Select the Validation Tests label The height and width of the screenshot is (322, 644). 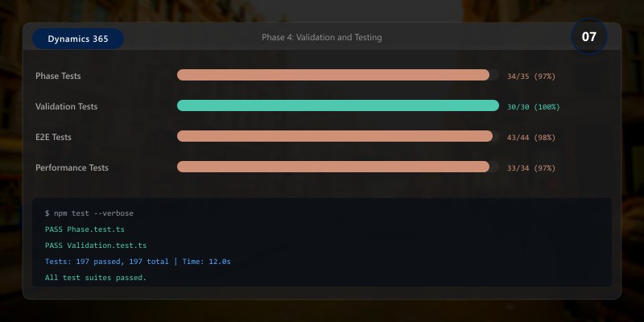click(x=67, y=106)
